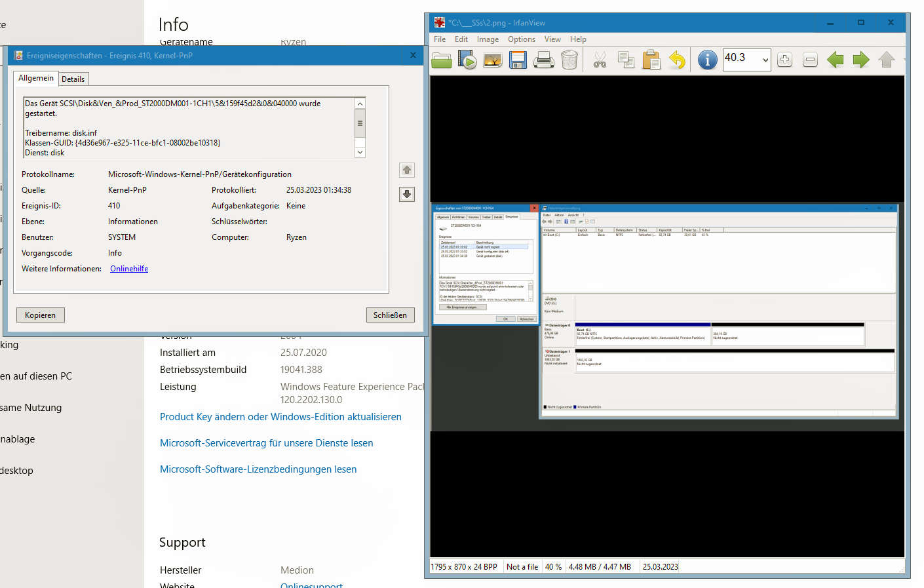Show image information via the blue i icon
924x588 pixels.
(x=707, y=60)
